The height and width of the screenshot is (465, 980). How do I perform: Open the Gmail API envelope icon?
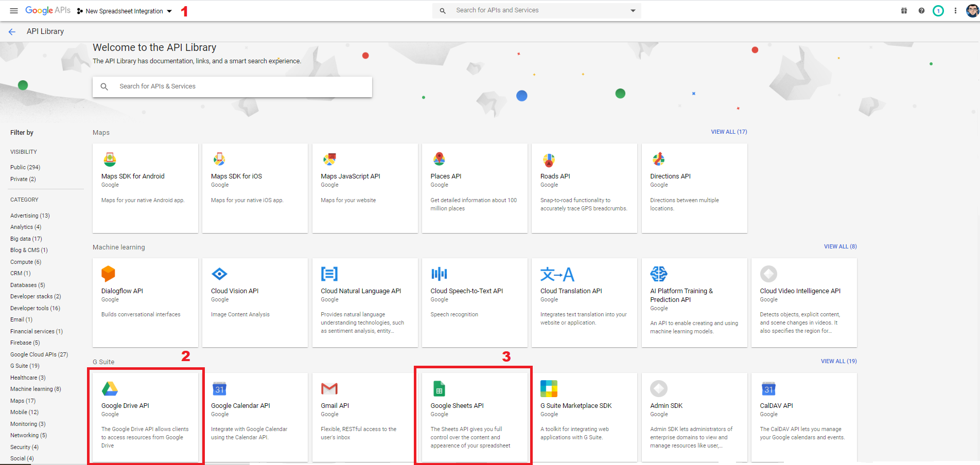(329, 389)
